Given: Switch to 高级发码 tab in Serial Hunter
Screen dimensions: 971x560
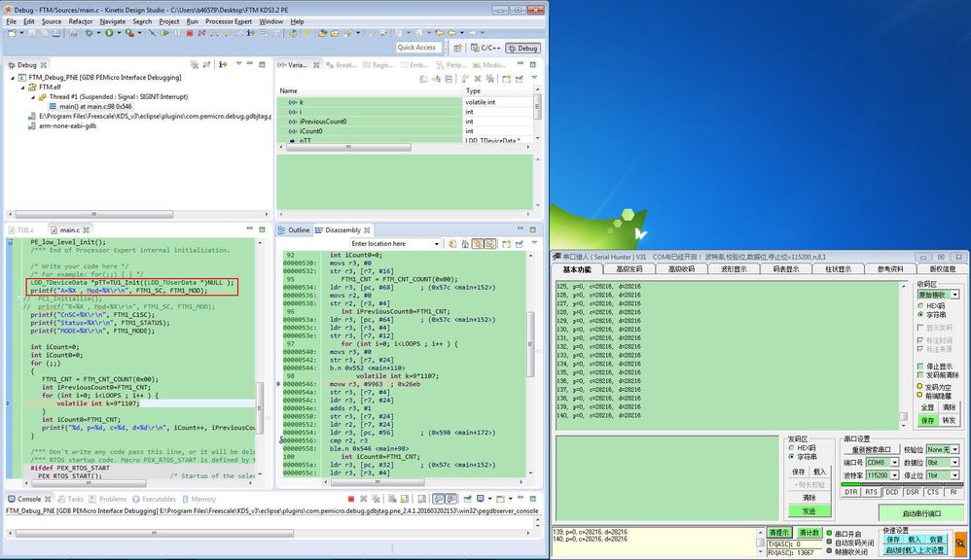Looking at the screenshot, I should [629, 269].
